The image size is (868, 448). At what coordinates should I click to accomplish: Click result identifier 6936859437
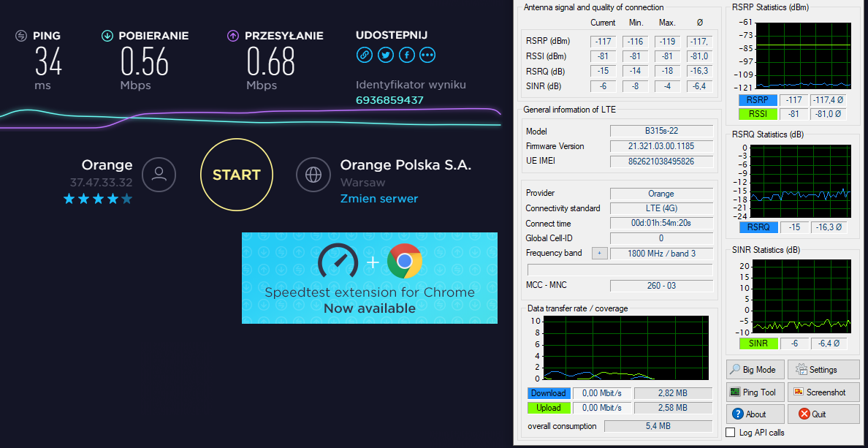389,100
